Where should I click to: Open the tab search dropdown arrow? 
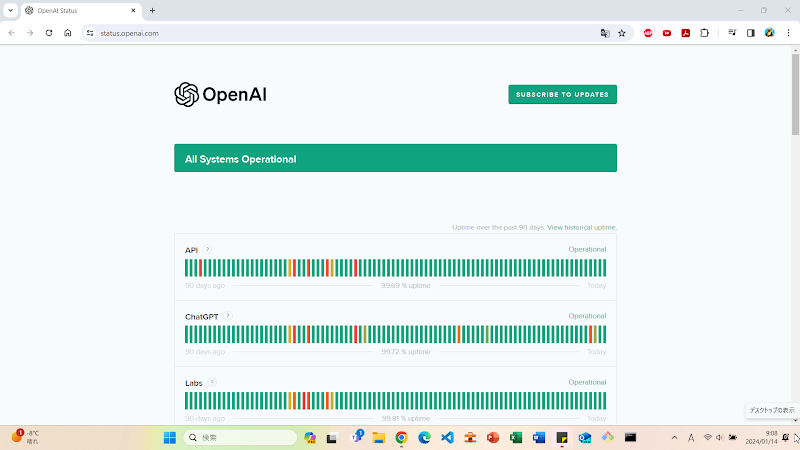coord(10,10)
